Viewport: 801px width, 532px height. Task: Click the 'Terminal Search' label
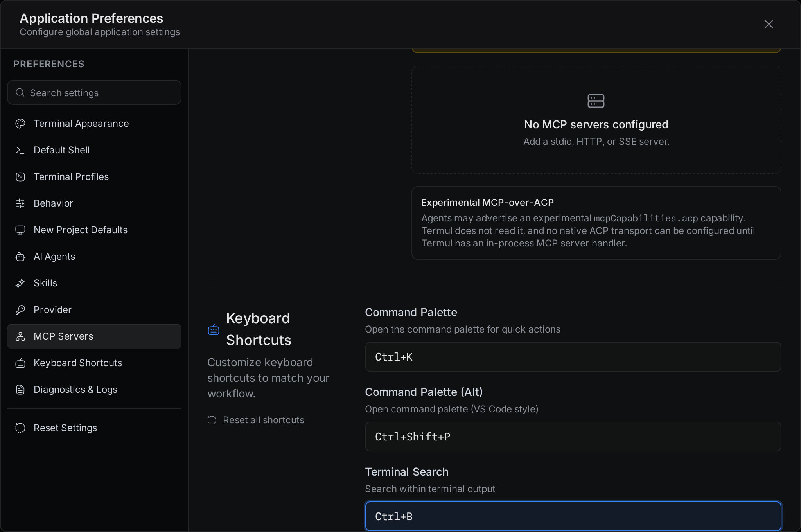(x=407, y=472)
